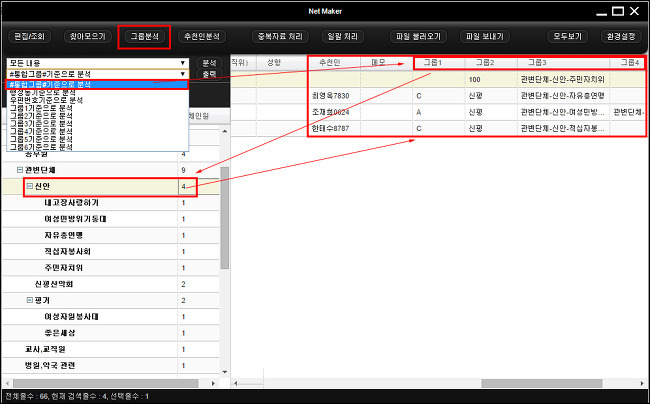
Task: Click left arrow of tree horizontal scrollbar
Action: 7,383
